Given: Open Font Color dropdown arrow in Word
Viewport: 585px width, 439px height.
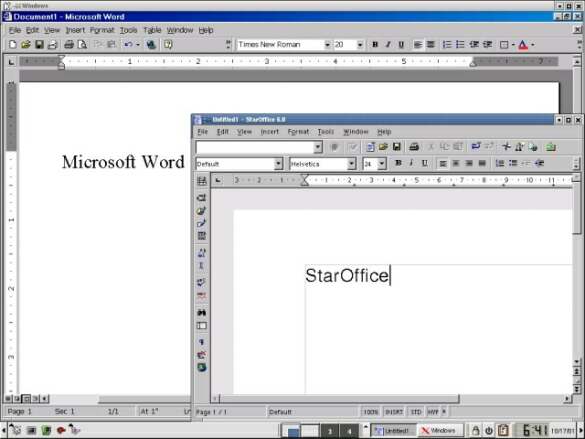Looking at the screenshot, I should pos(533,45).
